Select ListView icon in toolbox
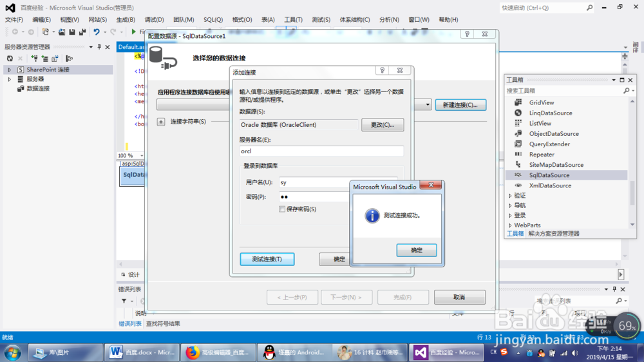The image size is (644, 362). (x=518, y=123)
